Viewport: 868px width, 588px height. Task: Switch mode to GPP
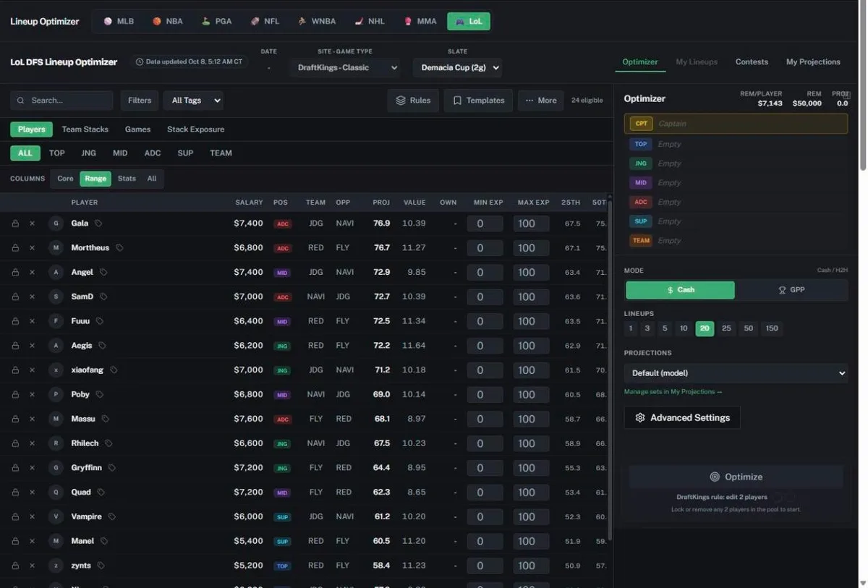click(791, 290)
